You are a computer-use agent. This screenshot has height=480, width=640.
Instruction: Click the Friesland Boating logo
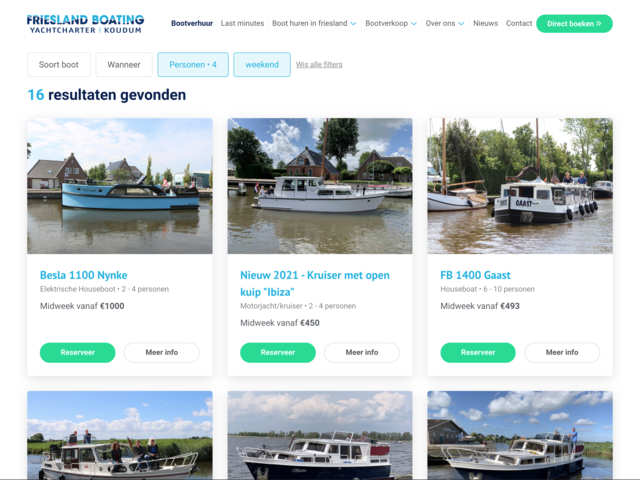(85, 24)
